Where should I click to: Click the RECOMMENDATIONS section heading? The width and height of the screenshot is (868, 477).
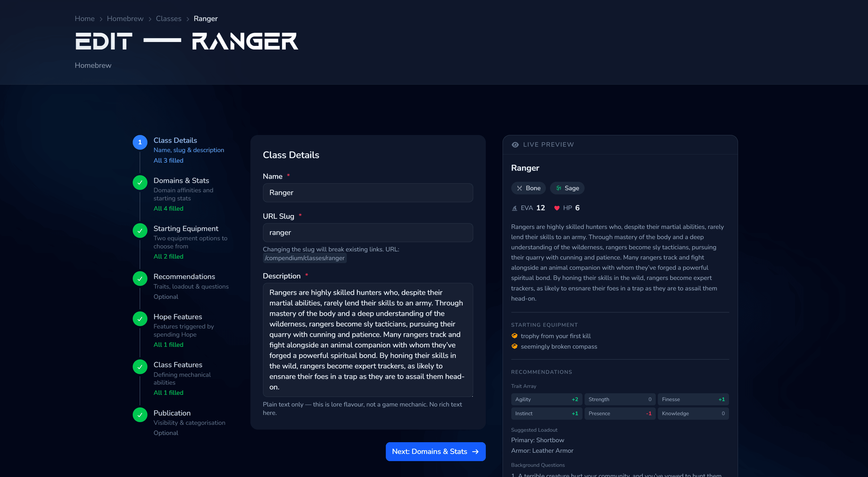[x=542, y=372]
